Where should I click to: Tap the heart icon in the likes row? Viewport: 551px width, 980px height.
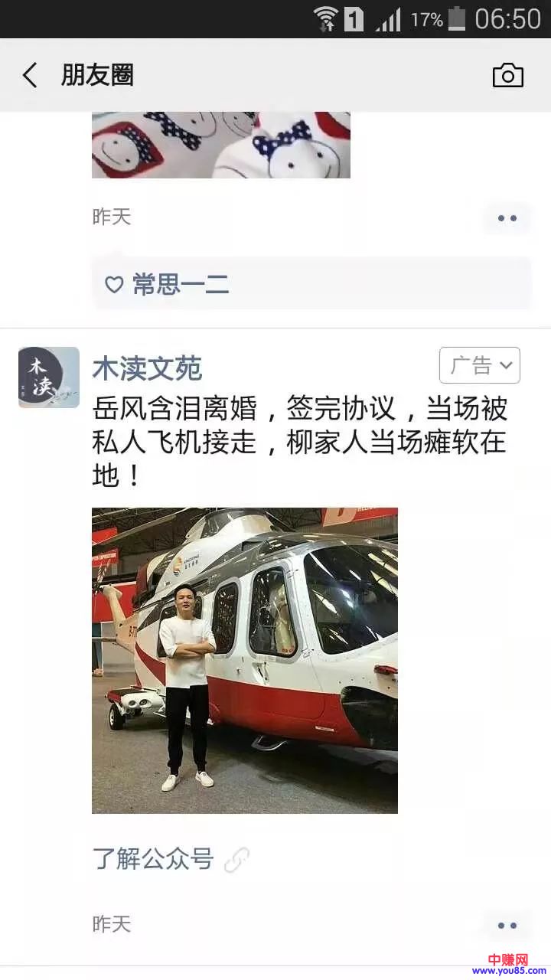pyautogui.click(x=114, y=285)
